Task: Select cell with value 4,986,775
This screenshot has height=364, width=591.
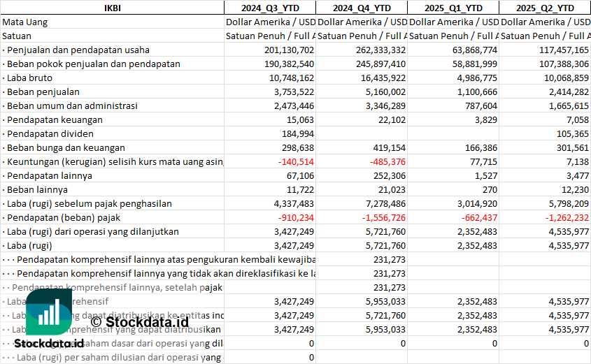Action: [x=453, y=78]
